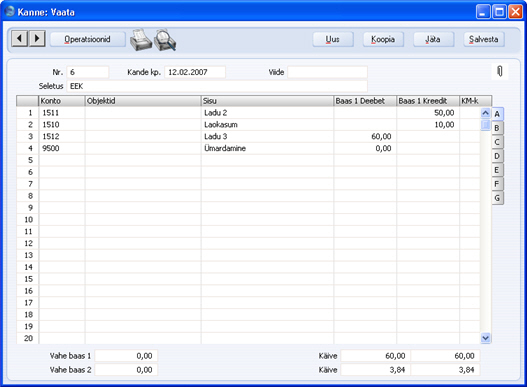Click the app icon in the title bar
The image size is (527, 387).
(x=10, y=11)
